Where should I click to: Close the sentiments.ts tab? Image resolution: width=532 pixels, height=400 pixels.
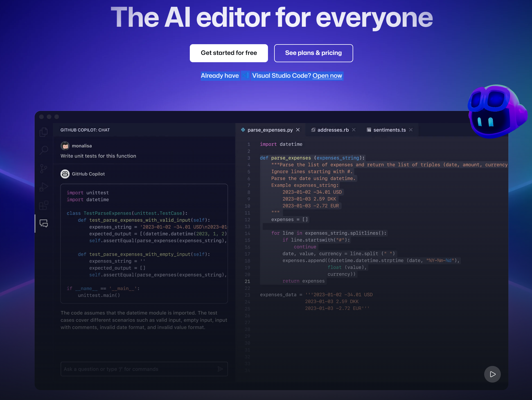click(x=411, y=130)
